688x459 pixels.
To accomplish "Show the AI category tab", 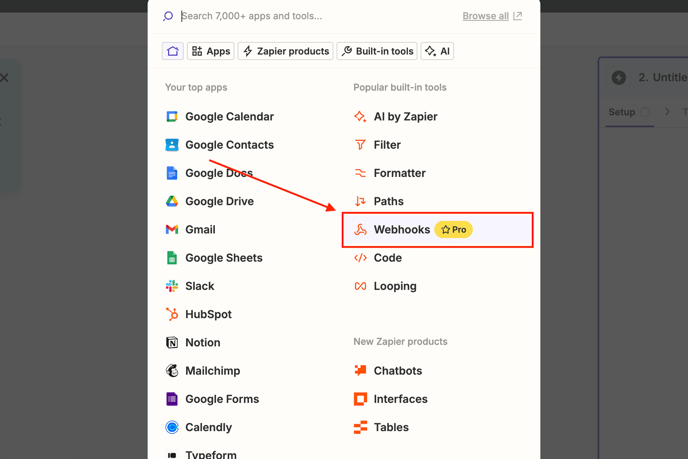I will tap(437, 51).
